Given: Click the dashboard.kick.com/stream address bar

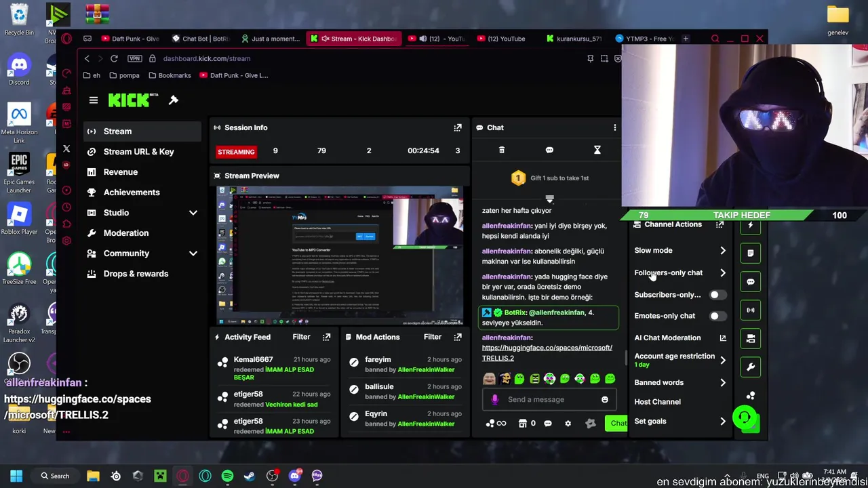Looking at the screenshot, I should (x=207, y=58).
